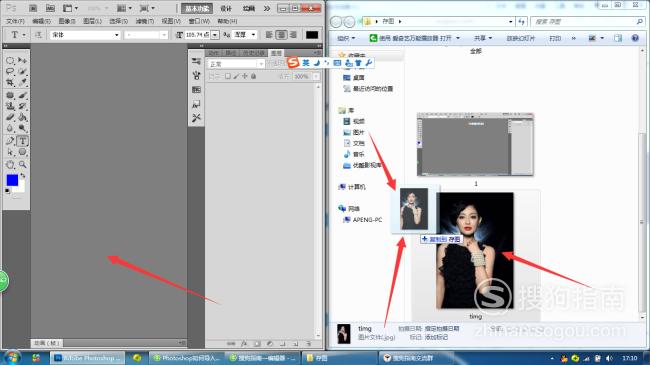Expand the font size dropdown arrow
650x365 pixels.
[x=215, y=35]
